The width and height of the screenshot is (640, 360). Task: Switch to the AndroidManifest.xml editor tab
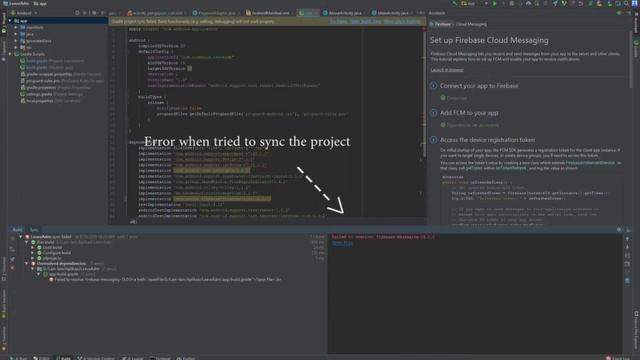click(x=270, y=13)
